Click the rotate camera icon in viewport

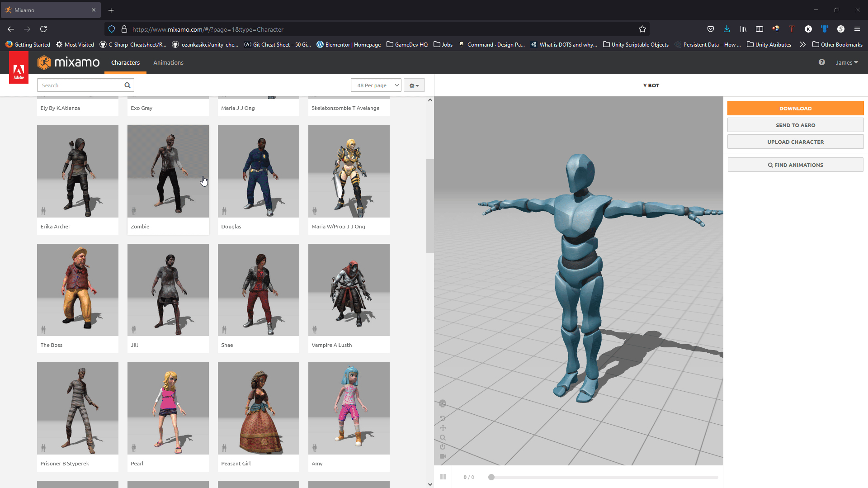click(x=443, y=418)
